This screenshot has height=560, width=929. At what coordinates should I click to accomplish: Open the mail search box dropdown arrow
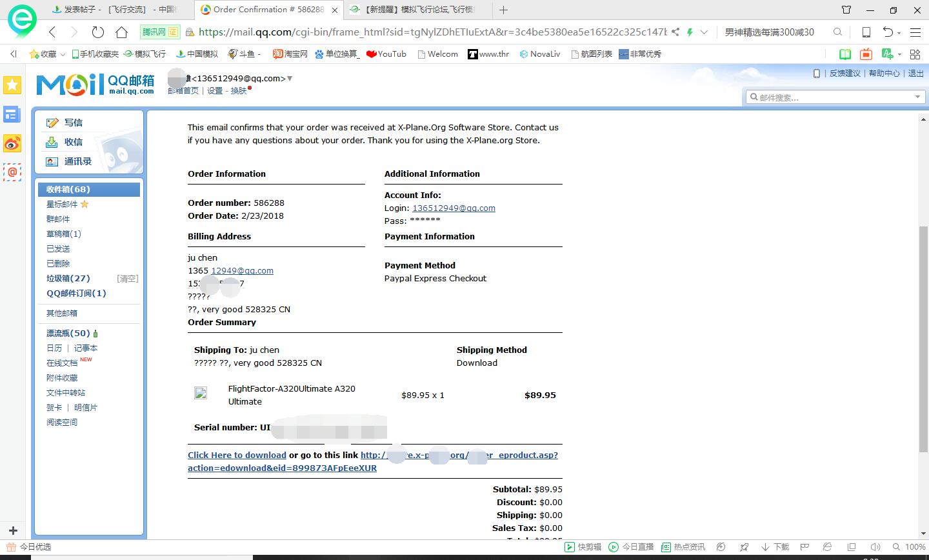(x=917, y=97)
